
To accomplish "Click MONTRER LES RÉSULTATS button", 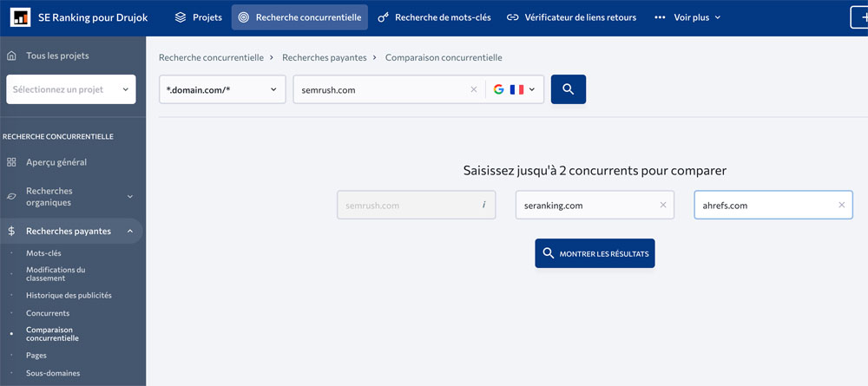I will (x=595, y=253).
